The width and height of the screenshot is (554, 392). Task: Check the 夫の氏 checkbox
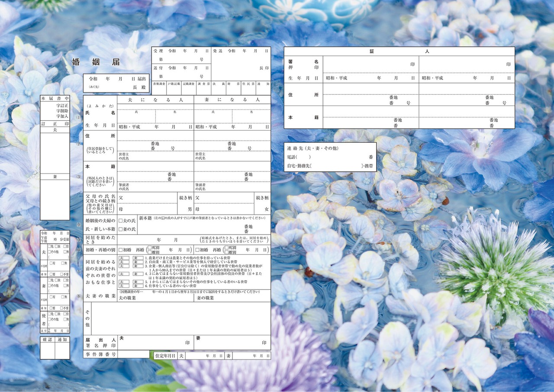(x=121, y=221)
